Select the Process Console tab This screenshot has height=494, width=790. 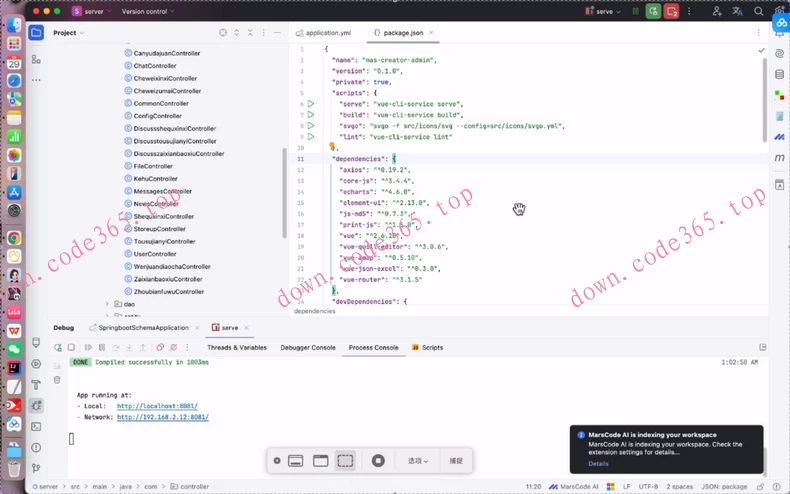pos(373,347)
